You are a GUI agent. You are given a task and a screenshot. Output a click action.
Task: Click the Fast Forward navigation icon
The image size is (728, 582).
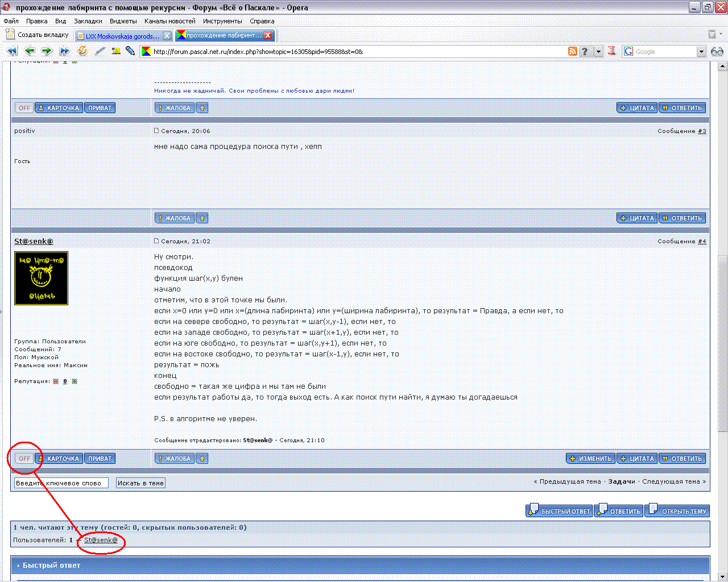(64, 51)
